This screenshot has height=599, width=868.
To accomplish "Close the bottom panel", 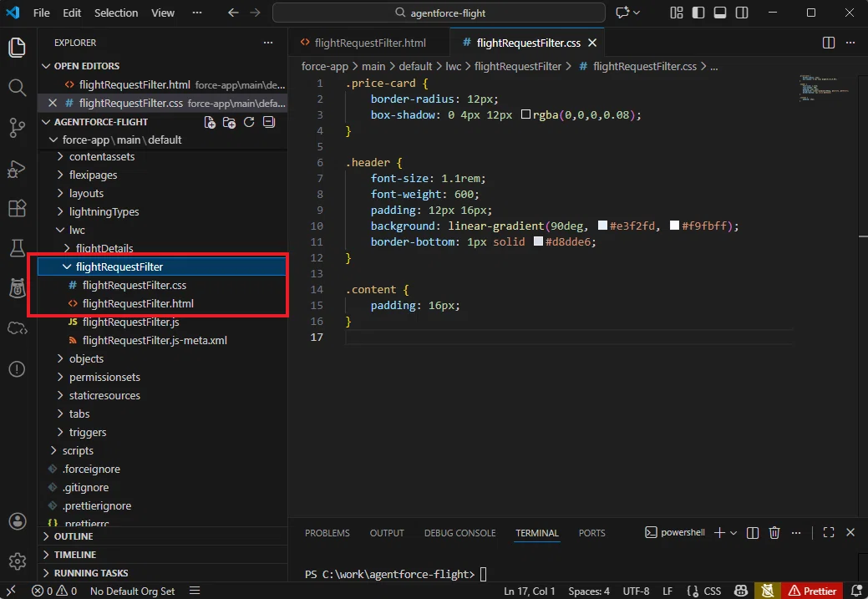I will pos(850,532).
